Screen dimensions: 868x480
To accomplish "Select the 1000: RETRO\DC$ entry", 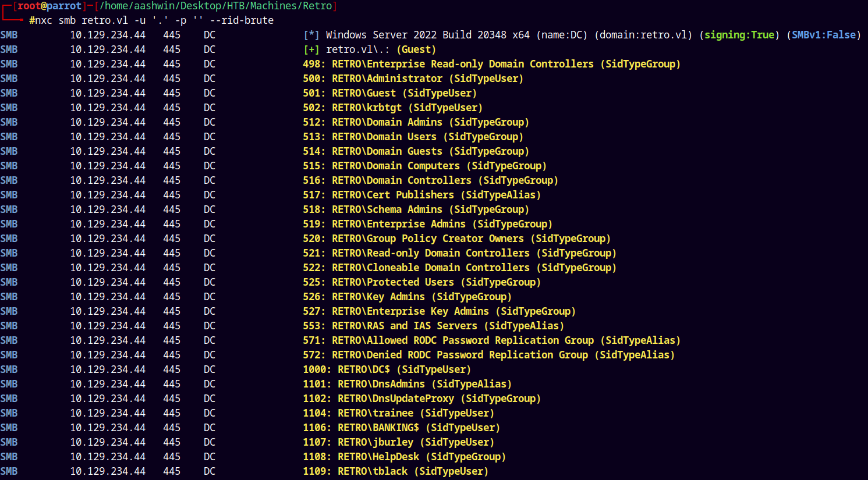I will [x=387, y=369].
